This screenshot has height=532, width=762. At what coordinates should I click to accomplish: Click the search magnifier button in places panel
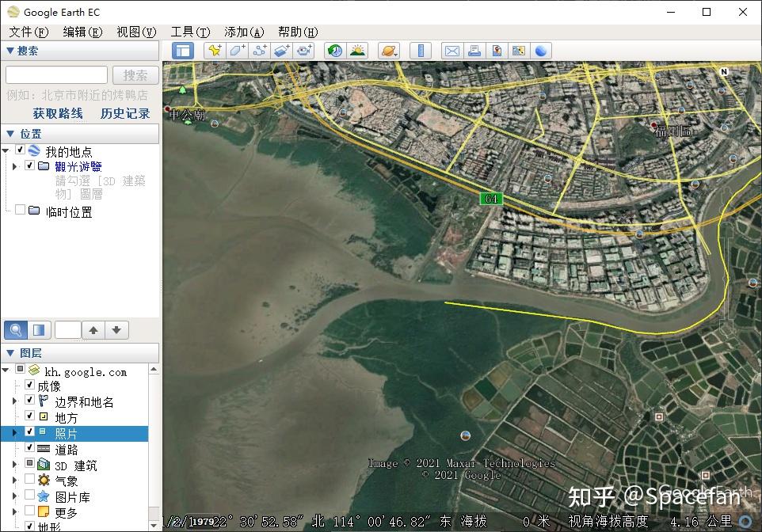pos(16,330)
